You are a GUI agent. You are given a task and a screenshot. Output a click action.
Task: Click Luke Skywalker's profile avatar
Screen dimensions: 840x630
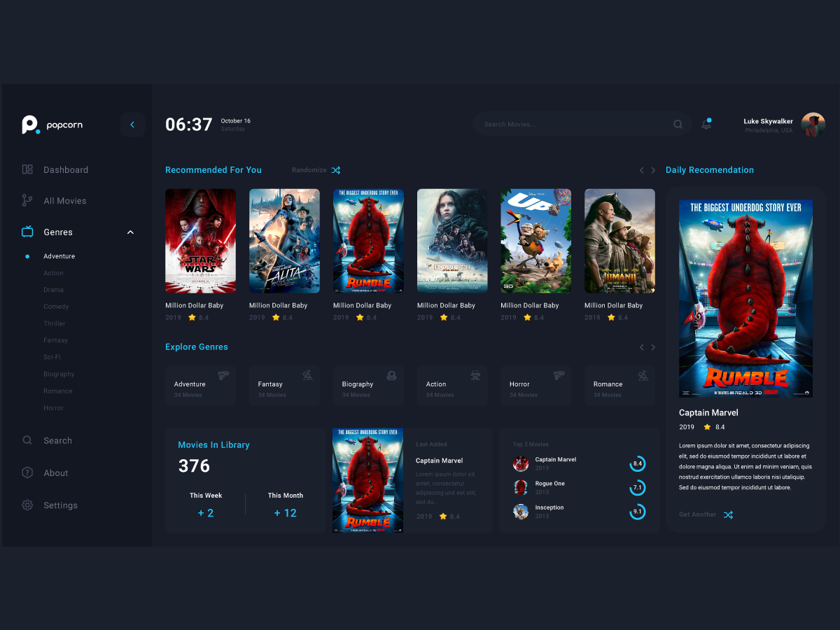coord(813,125)
